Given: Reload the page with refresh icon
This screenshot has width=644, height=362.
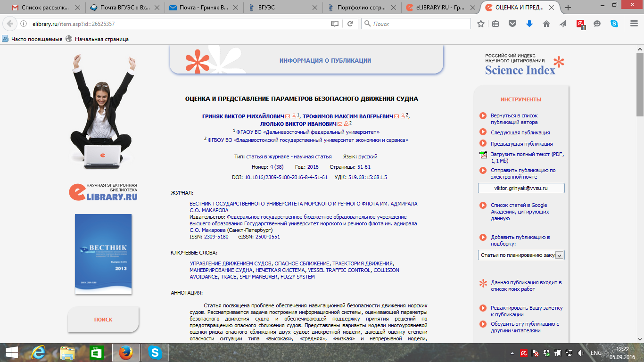Looking at the screenshot, I should tap(350, 24).
